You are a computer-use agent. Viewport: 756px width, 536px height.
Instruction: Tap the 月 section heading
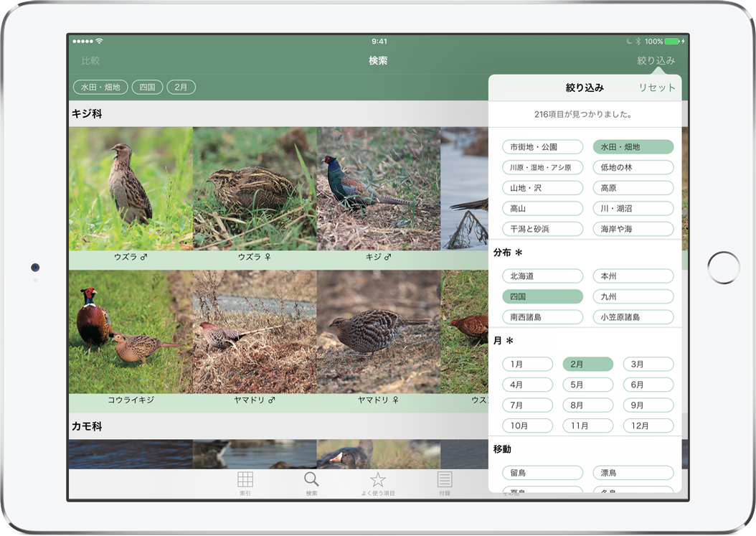(x=503, y=341)
